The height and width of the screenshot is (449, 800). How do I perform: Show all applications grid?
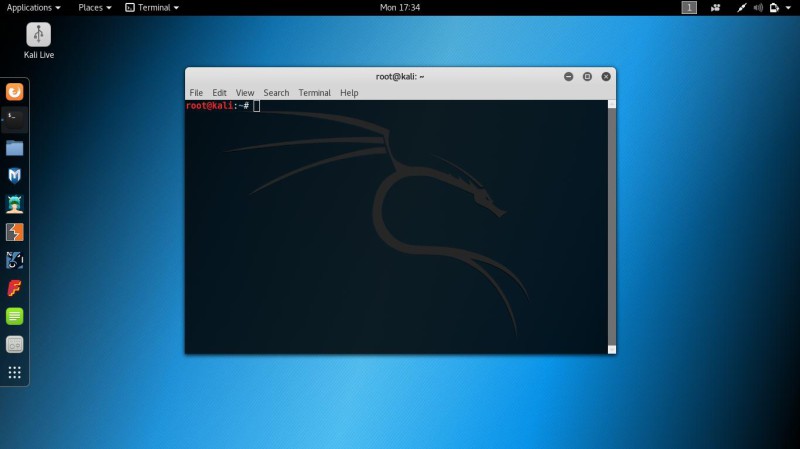[14, 372]
